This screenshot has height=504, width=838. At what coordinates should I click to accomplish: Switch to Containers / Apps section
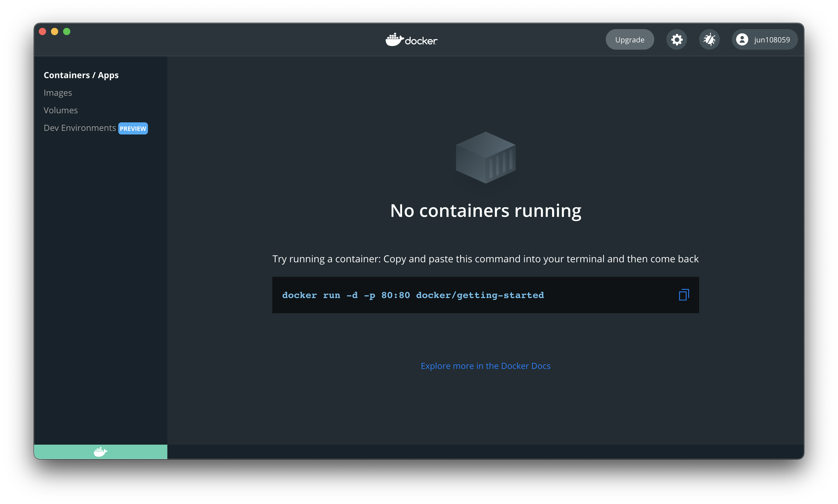pos(81,75)
